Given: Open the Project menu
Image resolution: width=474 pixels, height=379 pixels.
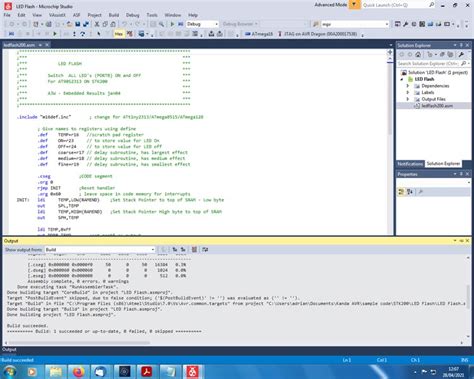Looking at the screenshot, I should [94, 15].
